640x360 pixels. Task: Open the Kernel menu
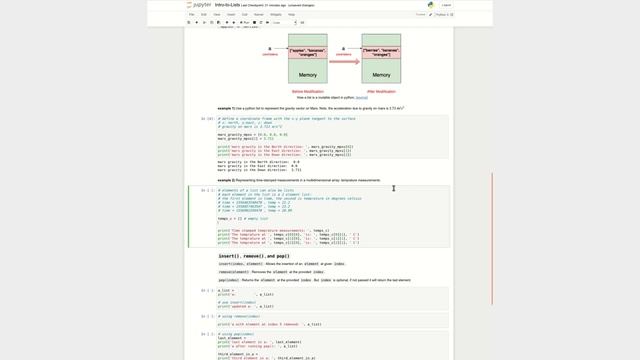pyautogui.click(x=259, y=14)
